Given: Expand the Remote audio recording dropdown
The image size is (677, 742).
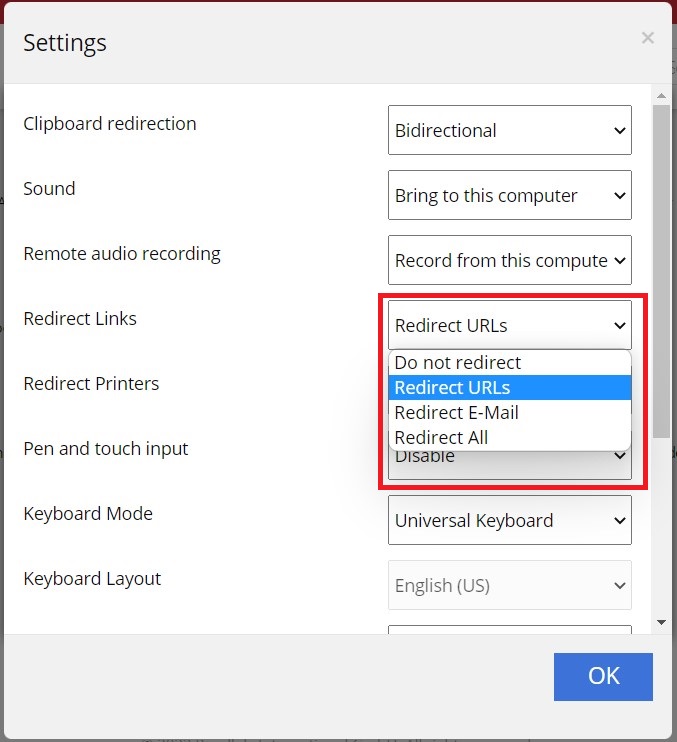Looking at the screenshot, I should 509,260.
